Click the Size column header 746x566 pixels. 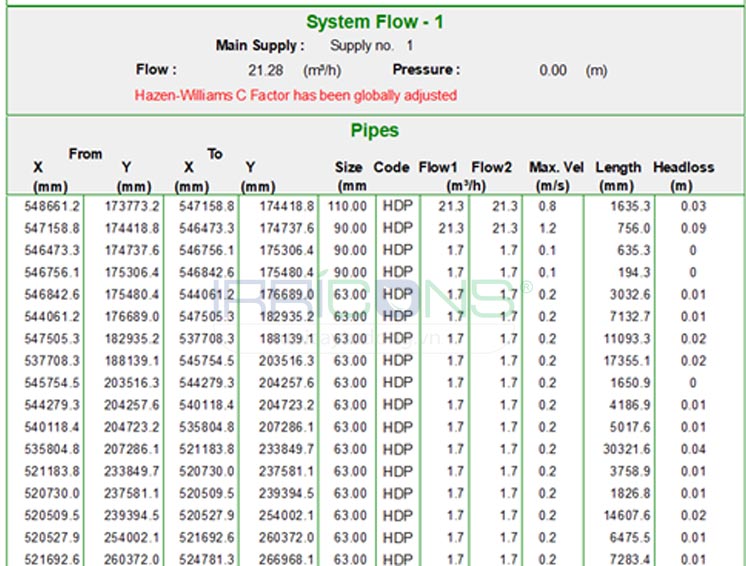tap(349, 168)
